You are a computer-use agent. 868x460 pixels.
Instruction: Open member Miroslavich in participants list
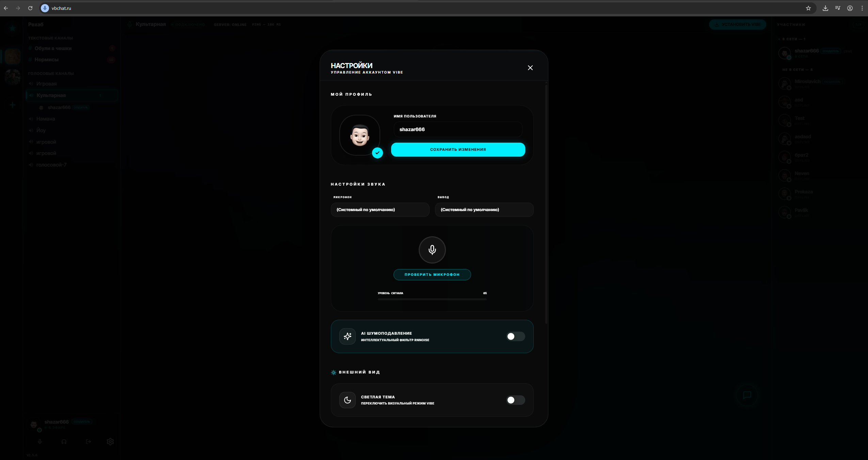819,84
